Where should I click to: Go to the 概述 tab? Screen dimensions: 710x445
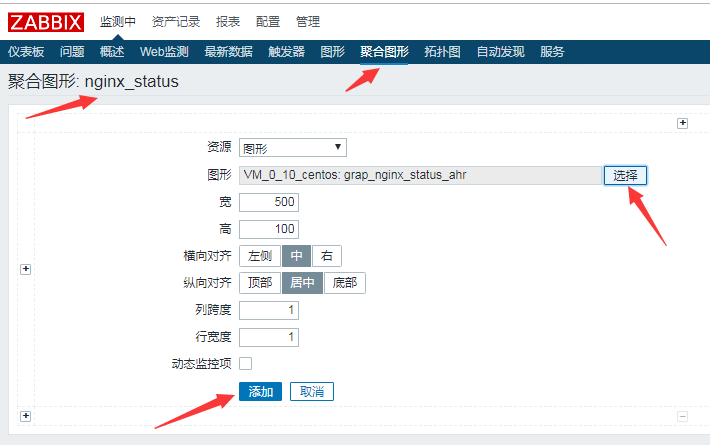(112, 52)
